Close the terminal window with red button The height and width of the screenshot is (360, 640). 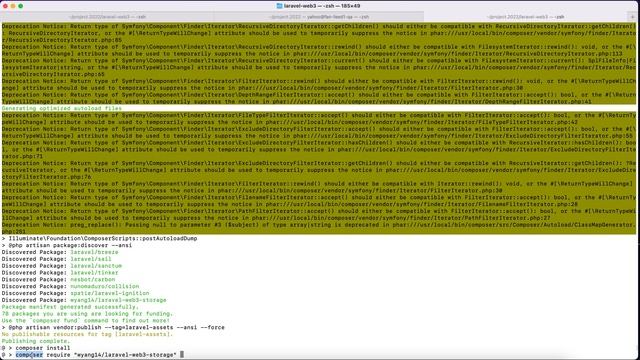point(5,6)
